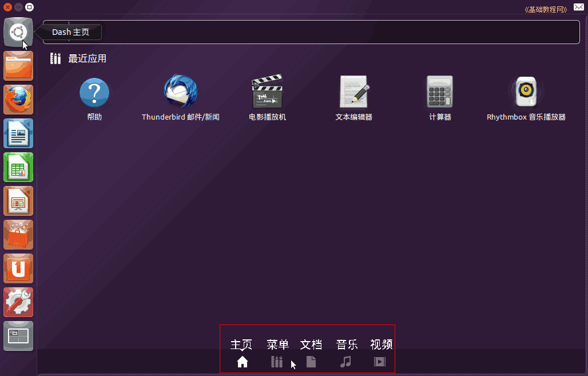
Task: Click the Ubuntu One launcher icon
Action: (x=18, y=268)
